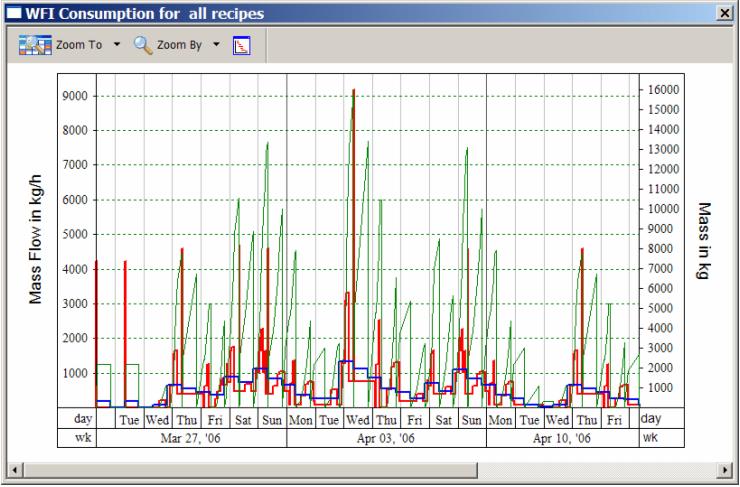740x487 pixels.
Task: Click the right scroll arrow at bottom
Action: [726, 468]
